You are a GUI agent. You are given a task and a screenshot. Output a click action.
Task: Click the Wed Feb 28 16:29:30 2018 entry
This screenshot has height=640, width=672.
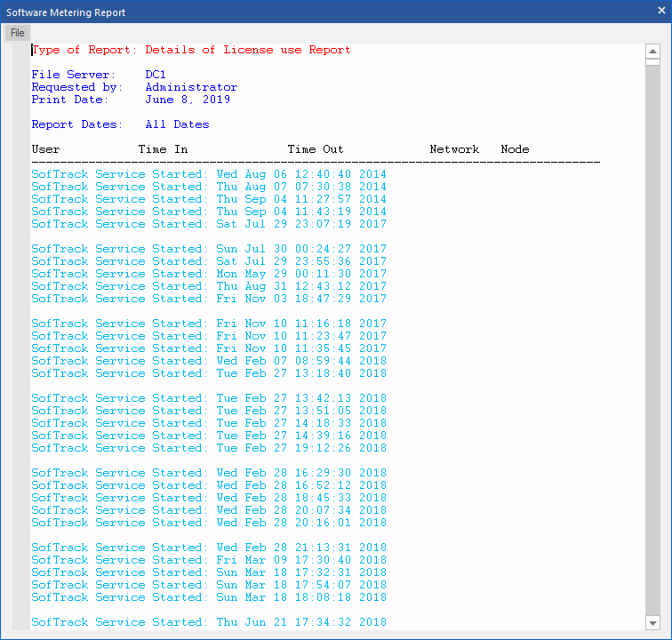tap(209, 473)
